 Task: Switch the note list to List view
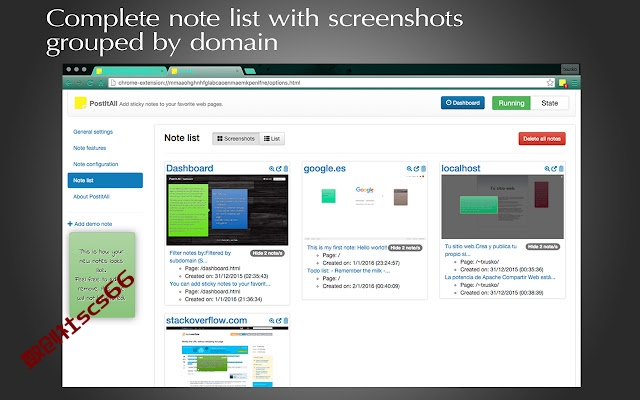(272, 139)
